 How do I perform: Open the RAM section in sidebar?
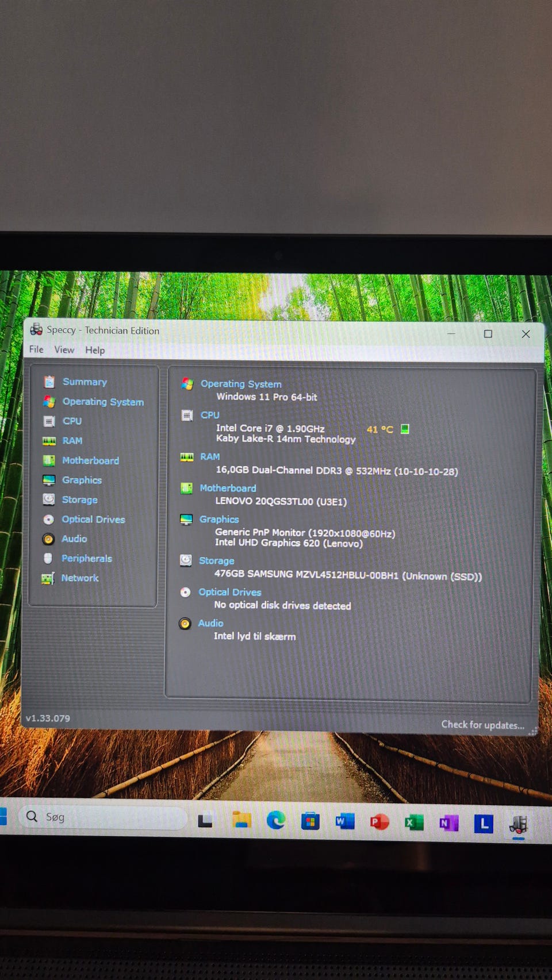(72, 441)
